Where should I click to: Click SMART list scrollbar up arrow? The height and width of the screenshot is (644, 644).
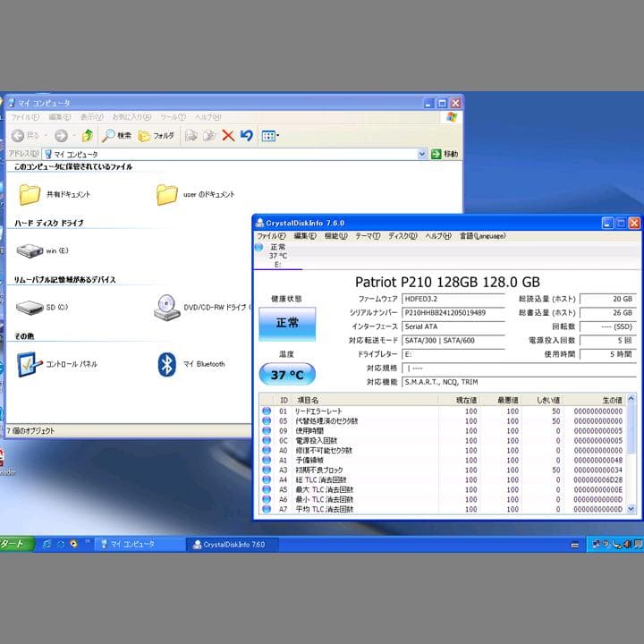coord(631,399)
